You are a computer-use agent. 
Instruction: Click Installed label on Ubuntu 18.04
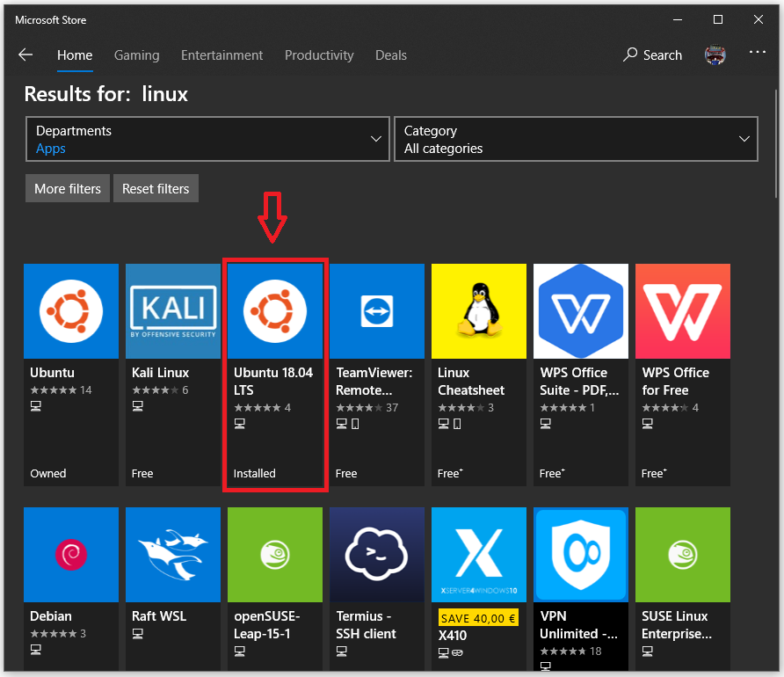255,474
